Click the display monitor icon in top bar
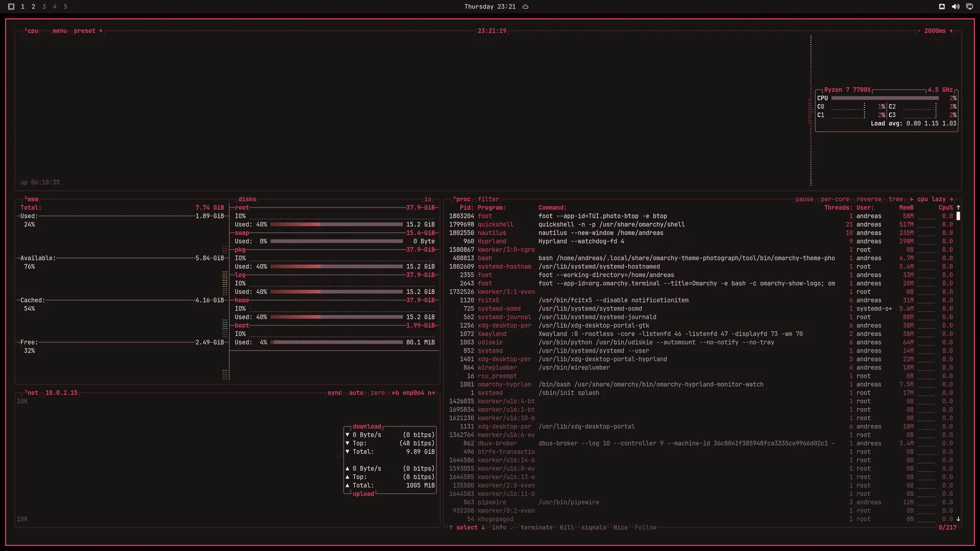Viewport: 980px width, 551px height. (969, 7)
